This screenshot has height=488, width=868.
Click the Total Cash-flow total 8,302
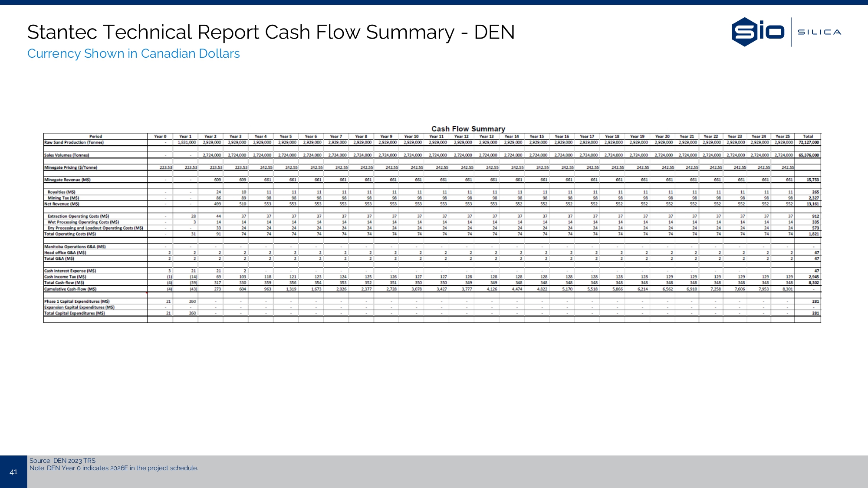pos(814,283)
